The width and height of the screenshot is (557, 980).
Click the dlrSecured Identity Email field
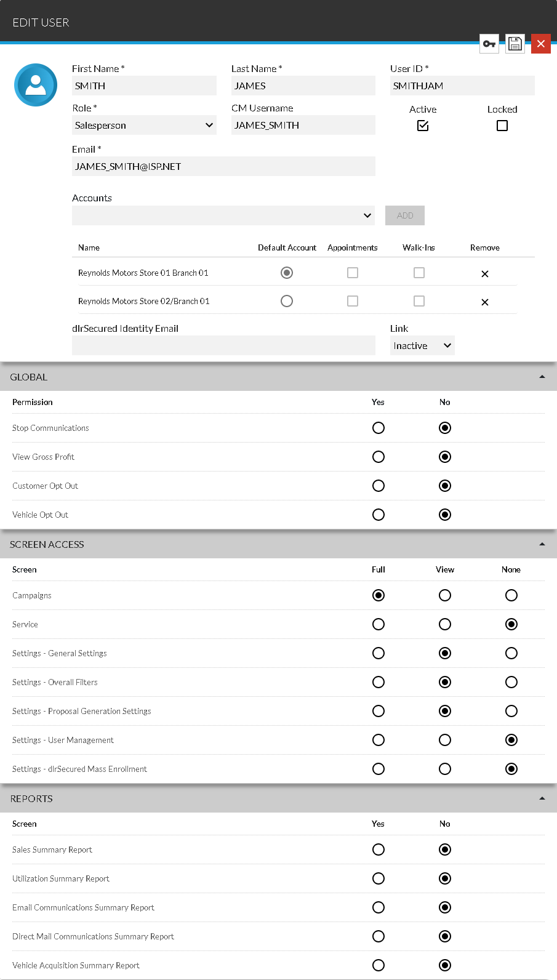[223, 345]
